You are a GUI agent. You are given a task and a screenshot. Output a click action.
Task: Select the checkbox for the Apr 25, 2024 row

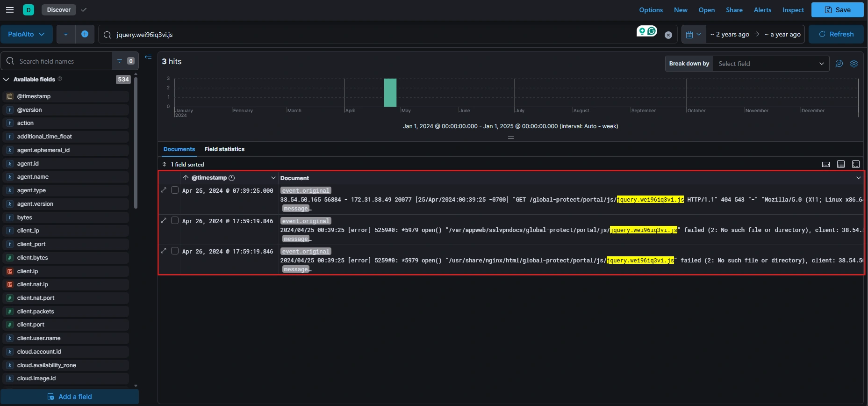pos(175,190)
